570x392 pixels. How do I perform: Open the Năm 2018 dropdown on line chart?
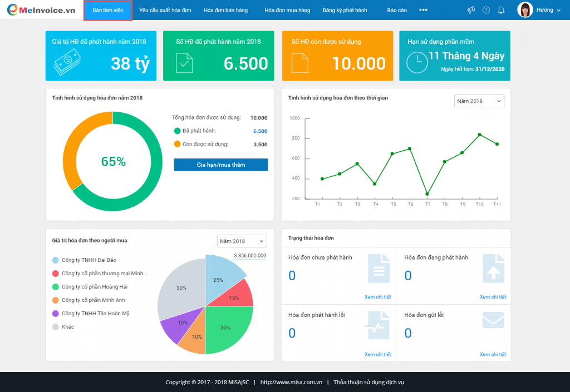coord(479,101)
